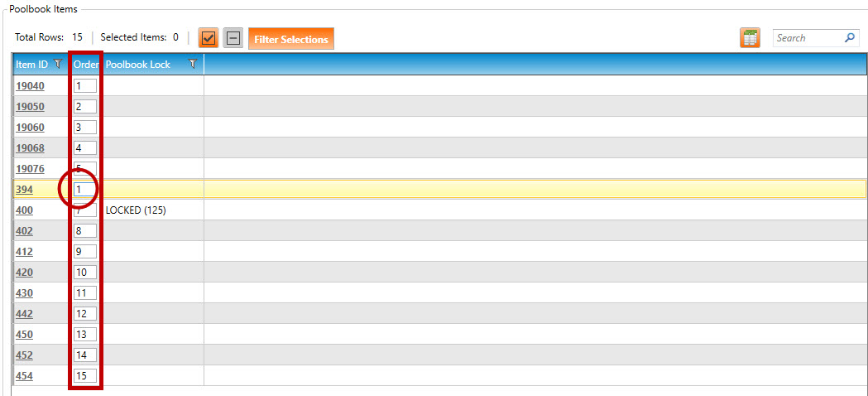Open item 454 link
The height and width of the screenshot is (396, 868).
24,376
